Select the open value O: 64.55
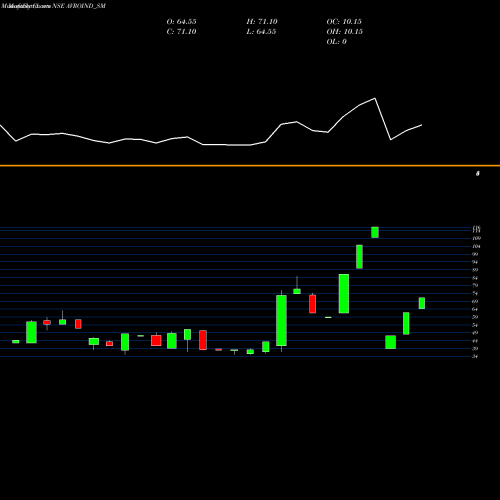The width and height of the screenshot is (500, 500). tap(181, 22)
